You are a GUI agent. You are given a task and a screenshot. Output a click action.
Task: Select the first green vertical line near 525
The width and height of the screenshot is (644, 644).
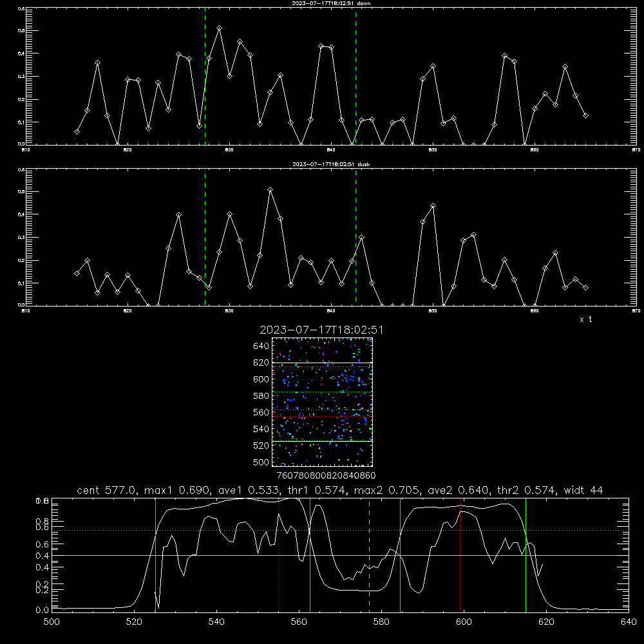click(156, 554)
